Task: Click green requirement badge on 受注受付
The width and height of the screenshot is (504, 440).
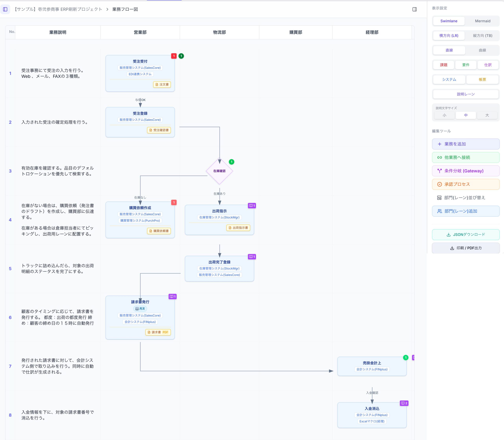Action: 181,56
